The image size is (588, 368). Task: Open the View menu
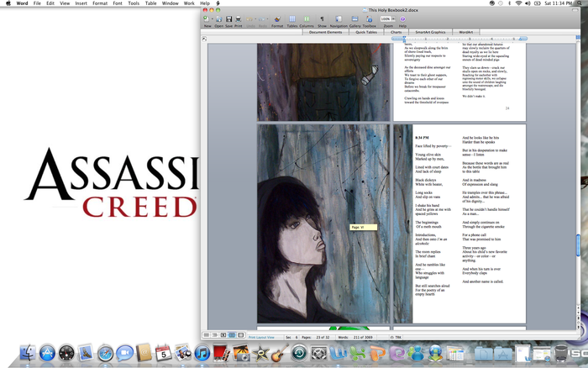pos(65,3)
